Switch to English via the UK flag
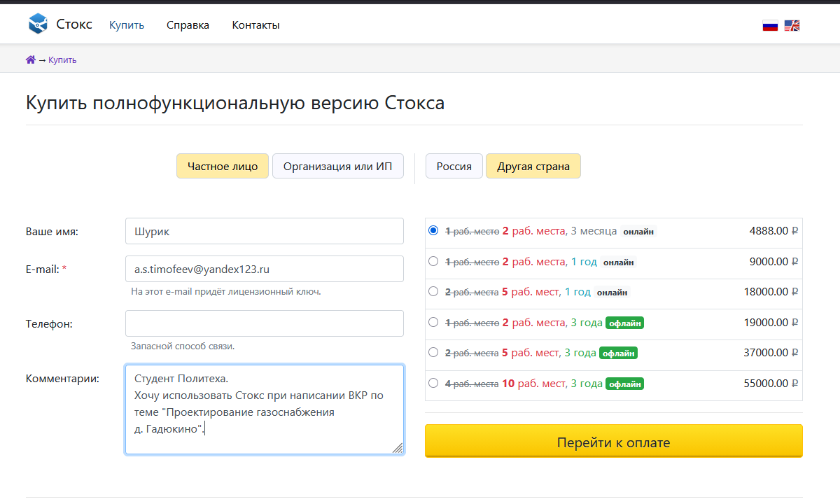 (792, 26)
